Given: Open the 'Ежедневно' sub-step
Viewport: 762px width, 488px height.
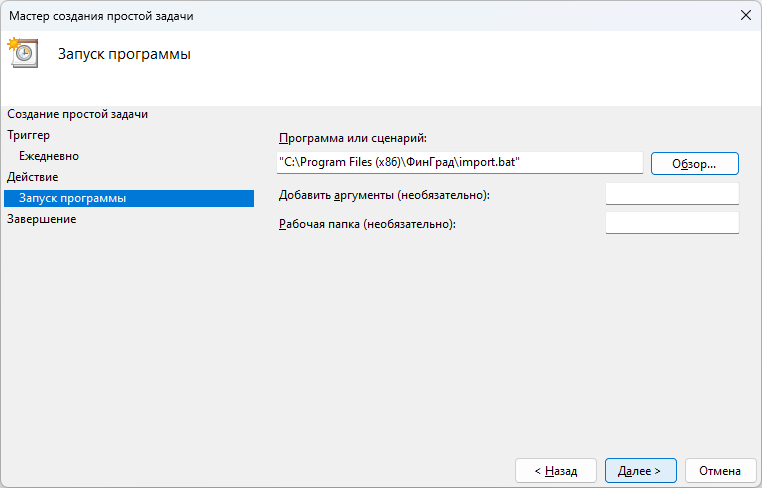Looking at the screenshot, I should [x=49, y=156].
